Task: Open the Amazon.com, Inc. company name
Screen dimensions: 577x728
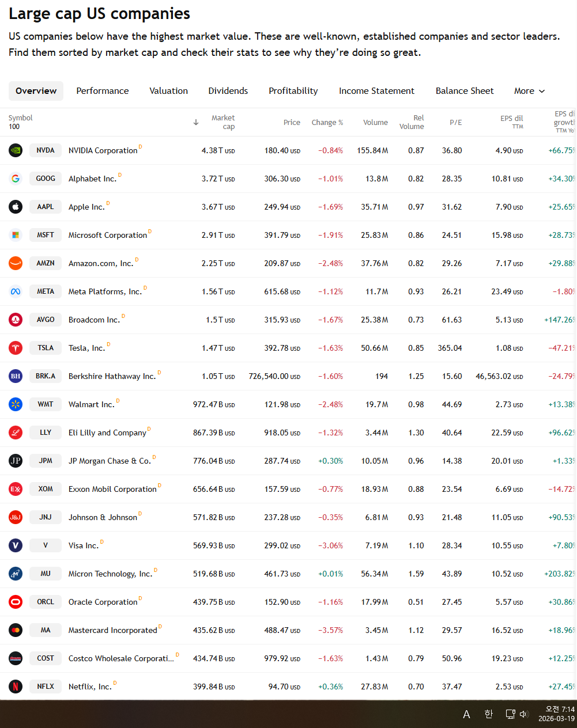Action: [101, 263]
